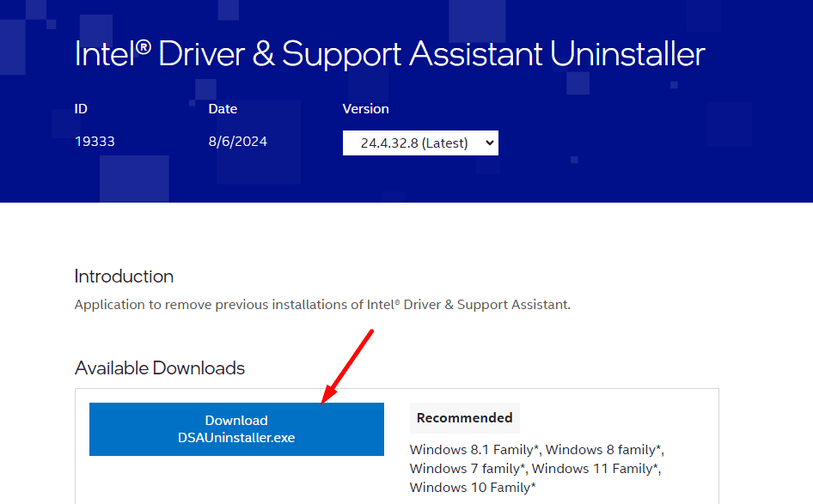The height and width of the screenshot is (504, 813).
Task: Click the ID label in the header
Action: pos(81,109)
